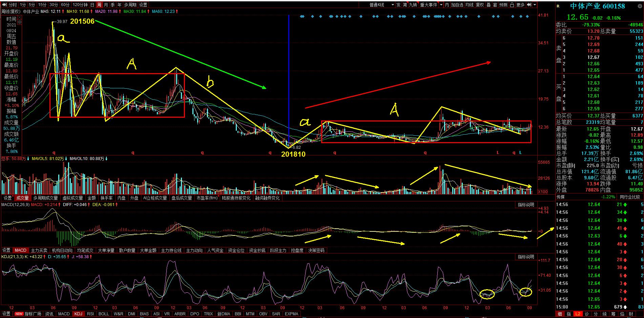
Task: Click the panel-collapse arrow icon after 更多
Action: point(529,5)
